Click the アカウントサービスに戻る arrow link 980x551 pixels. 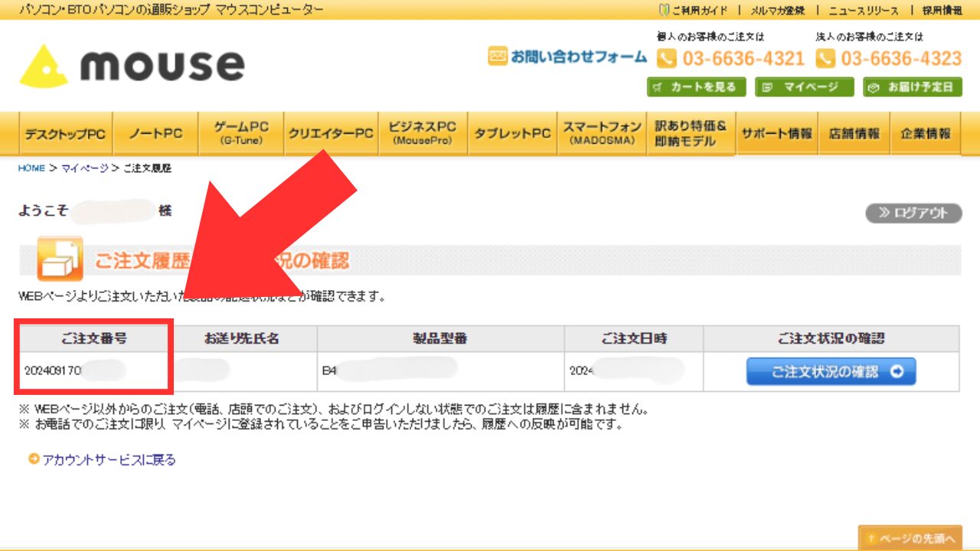coord(103,460)
